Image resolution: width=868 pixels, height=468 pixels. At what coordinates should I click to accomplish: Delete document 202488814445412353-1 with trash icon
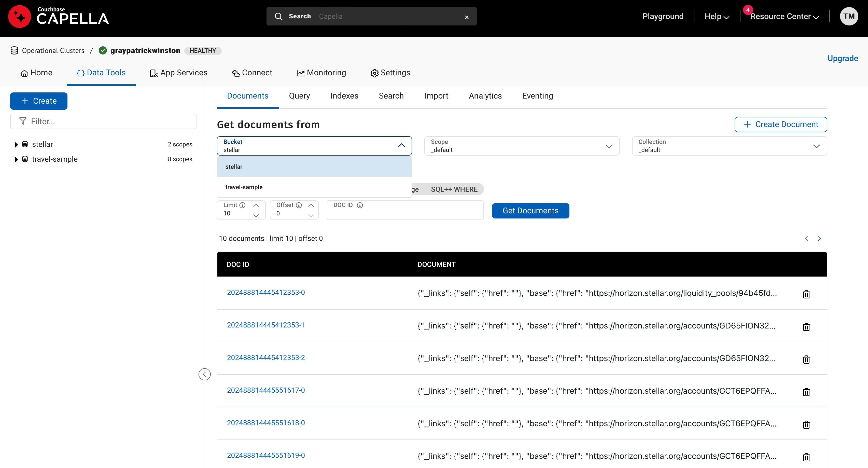[x=806, y=327]
